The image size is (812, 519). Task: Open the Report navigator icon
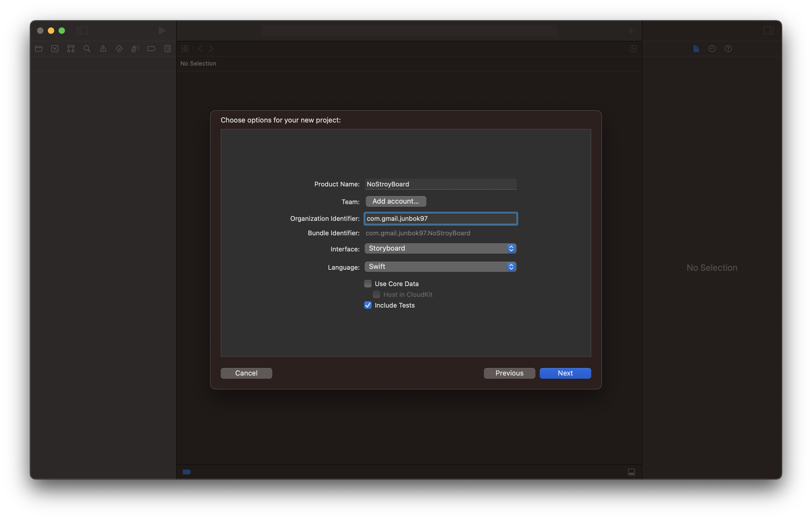pyautogui.click(x=168, y=49)
